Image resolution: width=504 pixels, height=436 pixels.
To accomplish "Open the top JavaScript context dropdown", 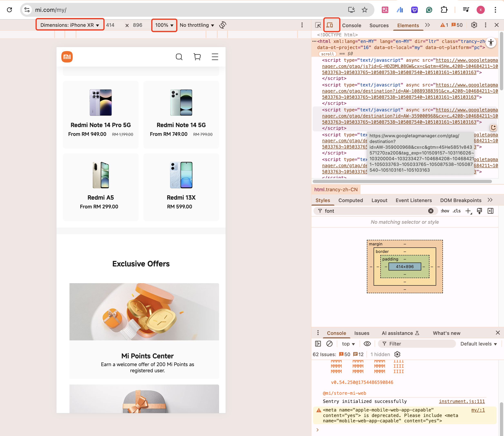I will coord(348,343).
